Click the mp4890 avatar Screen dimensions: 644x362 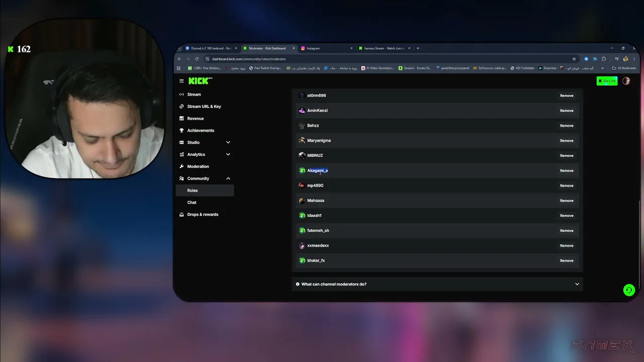(x=302, y=186)
